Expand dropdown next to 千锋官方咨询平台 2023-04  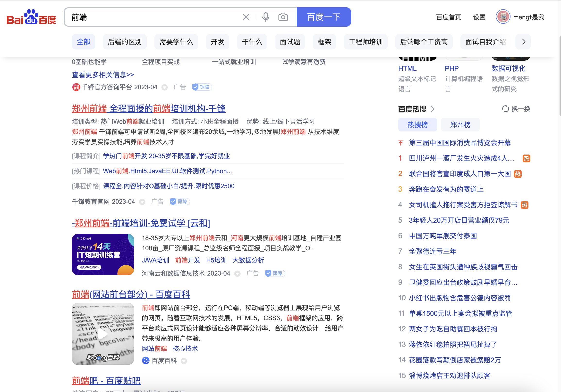pos(164,87)
